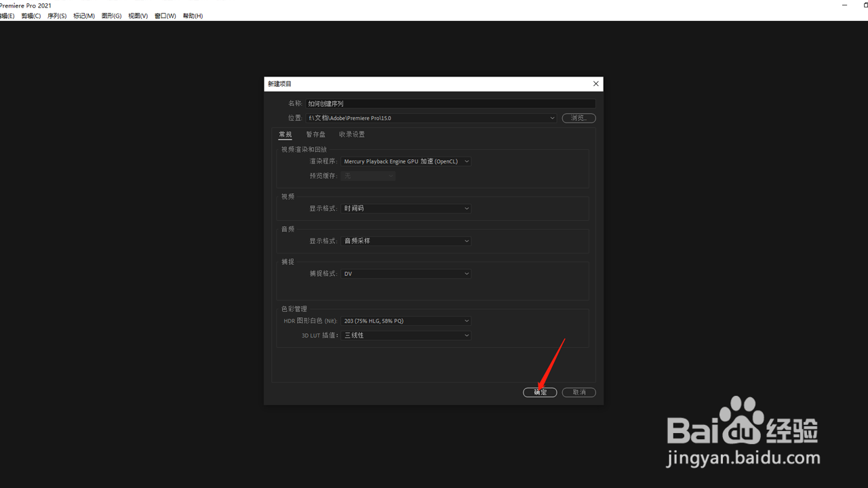Open the 位置 path dropdown

431,118
